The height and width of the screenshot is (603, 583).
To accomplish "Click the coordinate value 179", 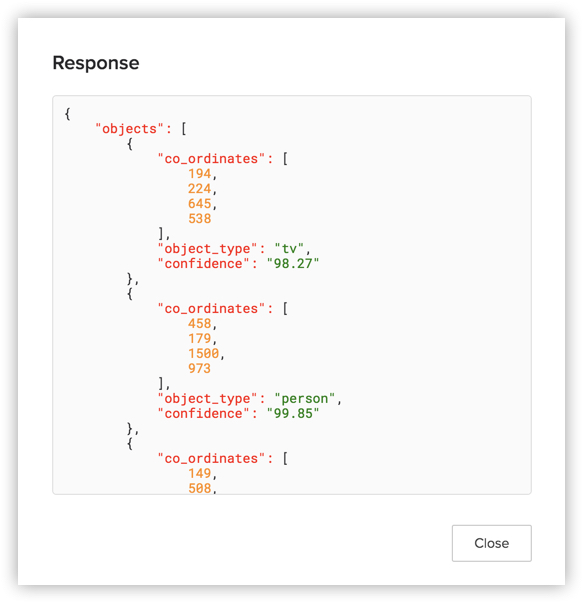I will pyautogui.click(x=200, y=339).
